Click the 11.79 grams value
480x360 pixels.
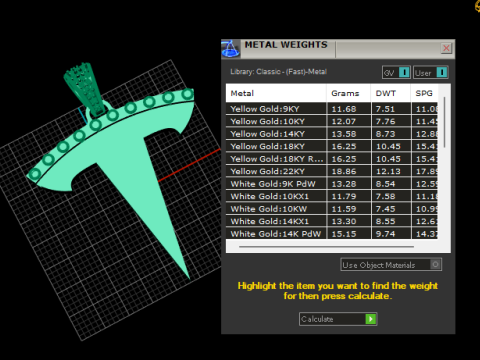(344, 196)
